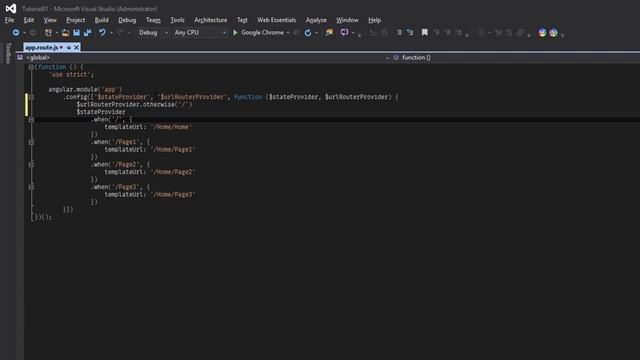640x360 pixels.
Task: Collapse the .when('/Page2' code region
Action: [x=31, y=164]
